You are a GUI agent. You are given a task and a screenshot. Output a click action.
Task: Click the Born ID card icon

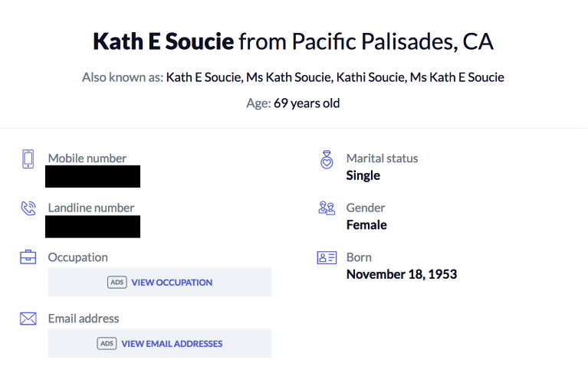point(327,257)
